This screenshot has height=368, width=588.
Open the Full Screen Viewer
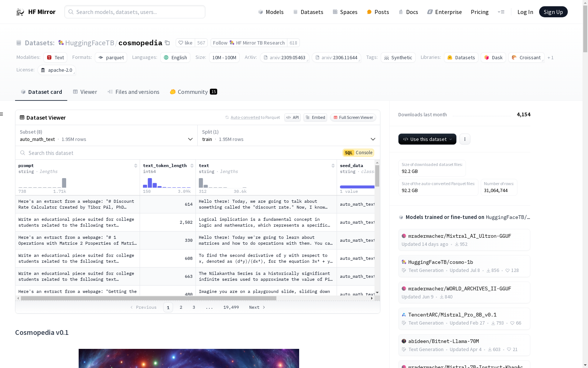click(x=353, y=117)
